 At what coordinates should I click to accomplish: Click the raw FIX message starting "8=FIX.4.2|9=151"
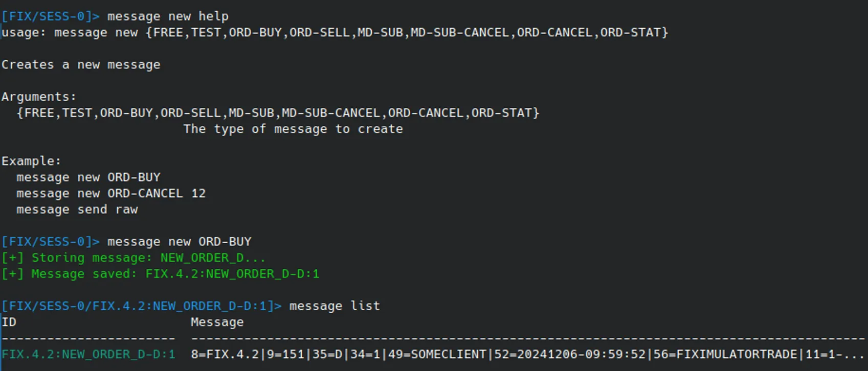coord(528,355)
